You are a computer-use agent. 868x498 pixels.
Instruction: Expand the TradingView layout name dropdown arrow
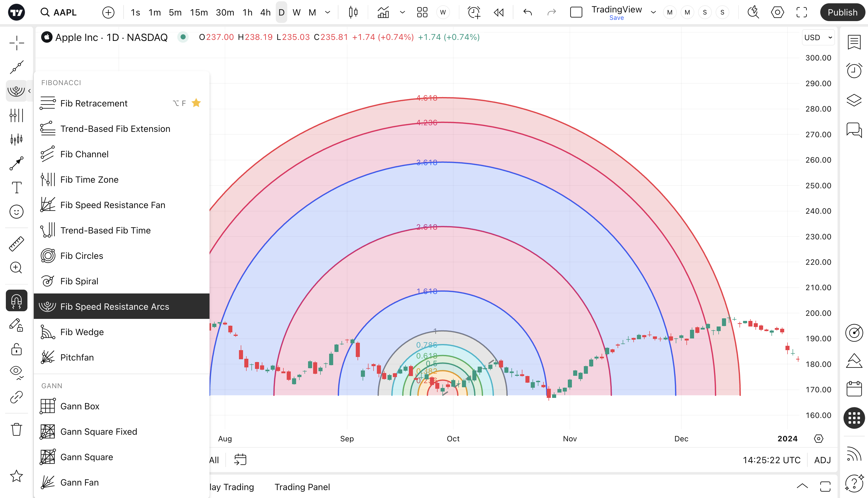(653, 13)
